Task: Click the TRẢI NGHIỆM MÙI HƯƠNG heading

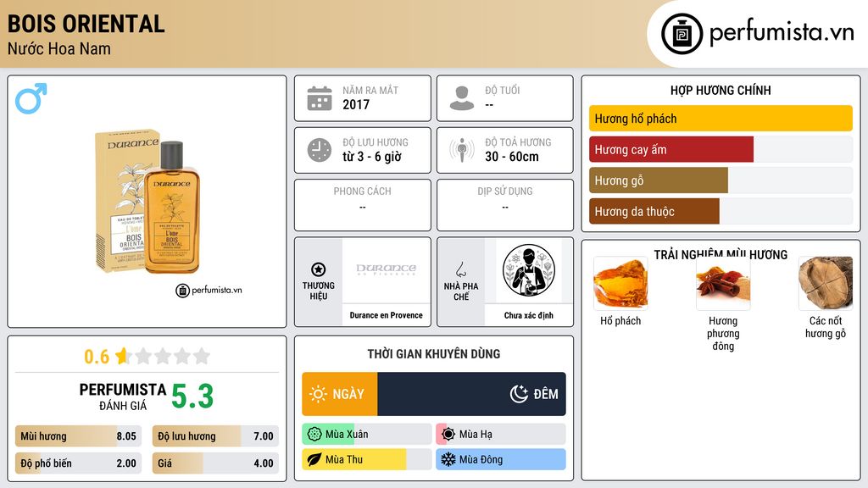Action: point(721,254)
